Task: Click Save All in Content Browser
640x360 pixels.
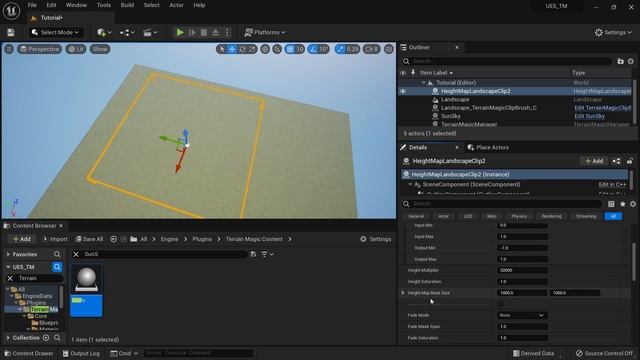Action: coord(89,239)
